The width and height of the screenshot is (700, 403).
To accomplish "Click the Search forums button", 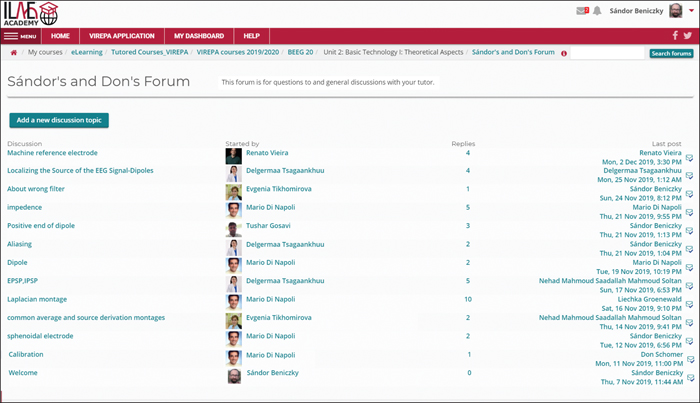I will (x=671, y=54).
